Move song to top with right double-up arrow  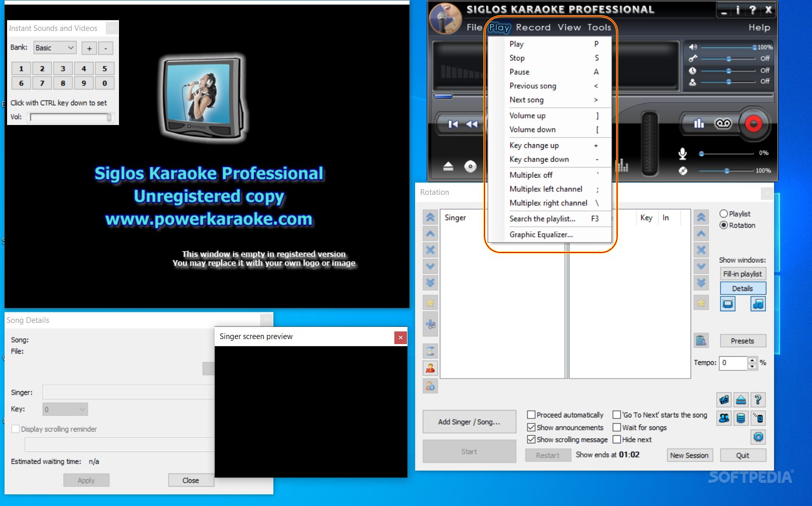click(x=701, y=218)
